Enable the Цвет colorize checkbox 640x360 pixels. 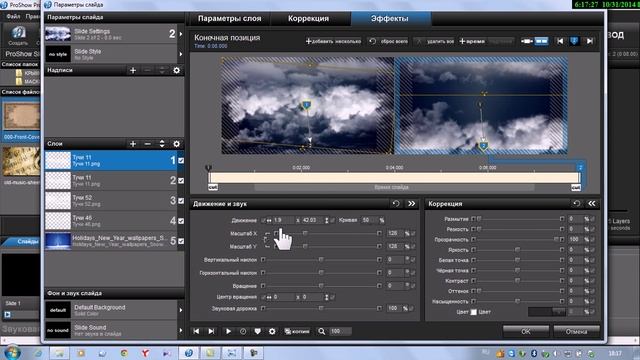coord(473,312)
